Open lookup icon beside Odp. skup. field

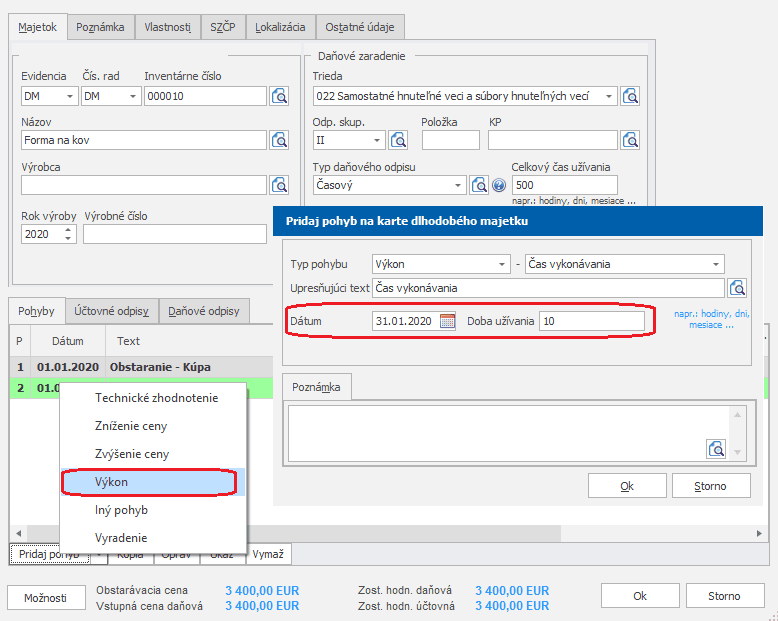click(398, 140)
